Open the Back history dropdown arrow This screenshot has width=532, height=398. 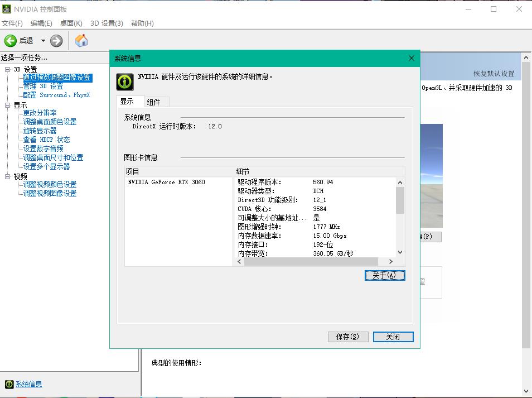click(x=43, y=41)
